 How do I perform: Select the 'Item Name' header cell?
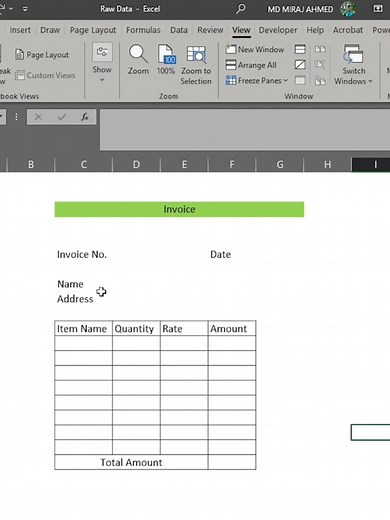pyautogui.click(x=84, y=328)
